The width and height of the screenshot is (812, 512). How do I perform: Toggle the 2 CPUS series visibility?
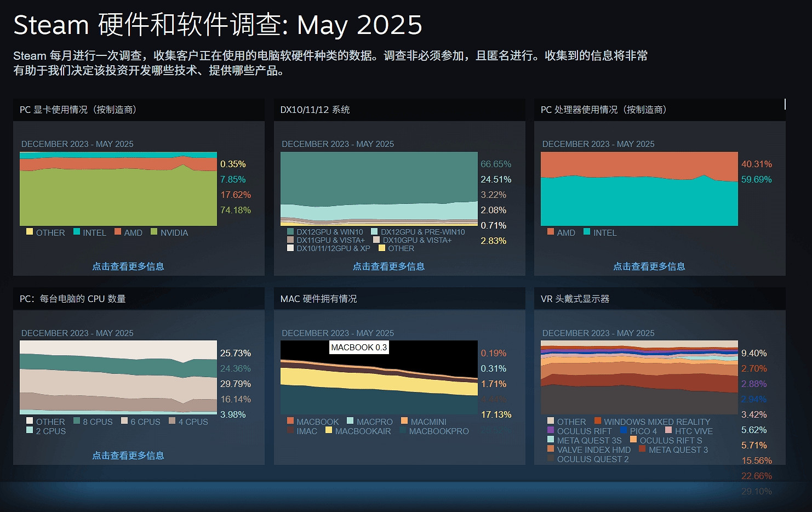pos(30,431)
